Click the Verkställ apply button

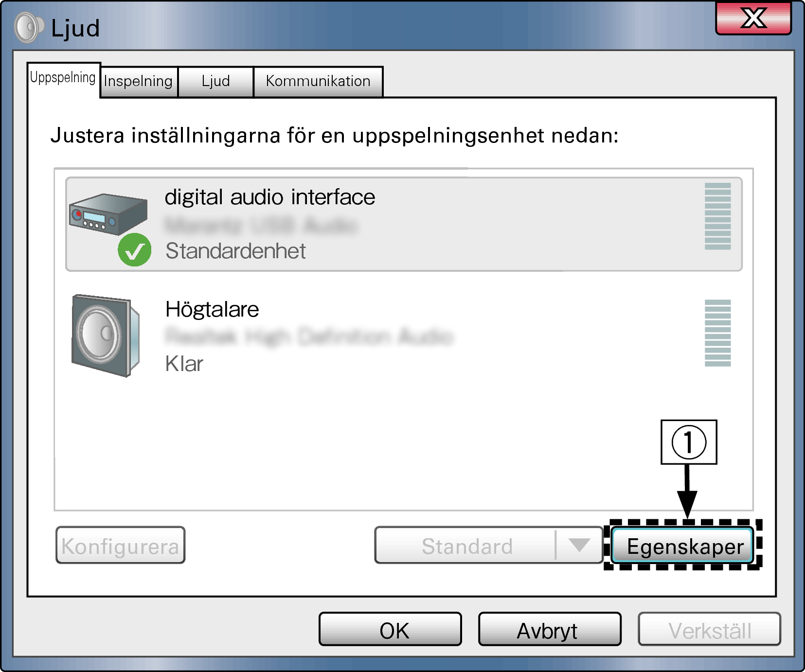709,629
